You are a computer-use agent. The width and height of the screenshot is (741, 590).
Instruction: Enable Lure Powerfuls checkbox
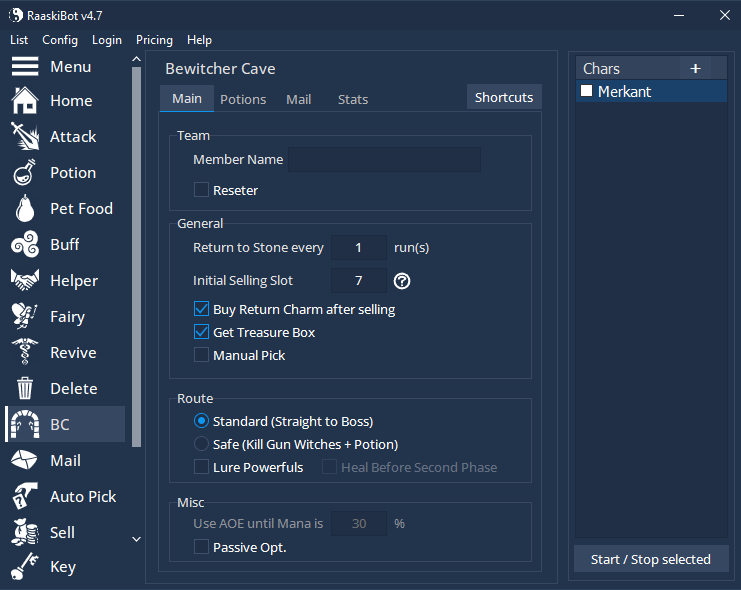click(x=201, y=467)
